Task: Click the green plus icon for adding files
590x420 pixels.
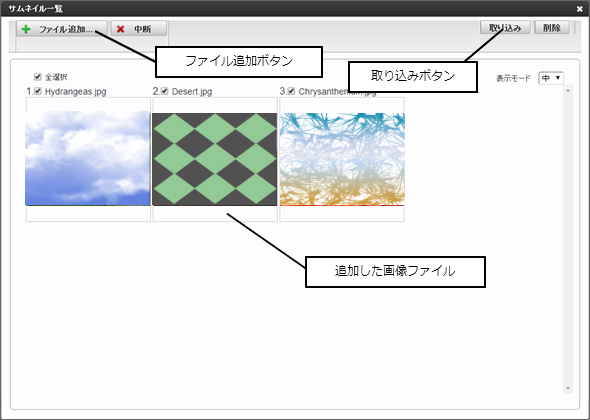Action: 26,29
